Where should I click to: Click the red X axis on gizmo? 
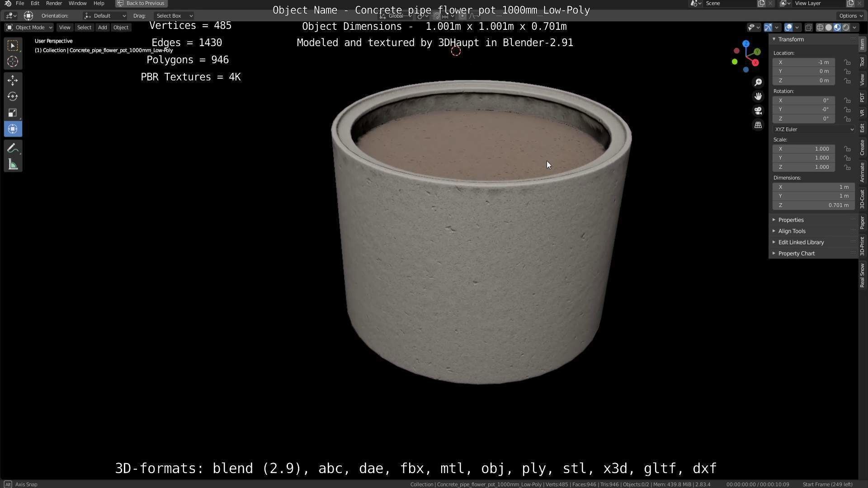(755, 63)
